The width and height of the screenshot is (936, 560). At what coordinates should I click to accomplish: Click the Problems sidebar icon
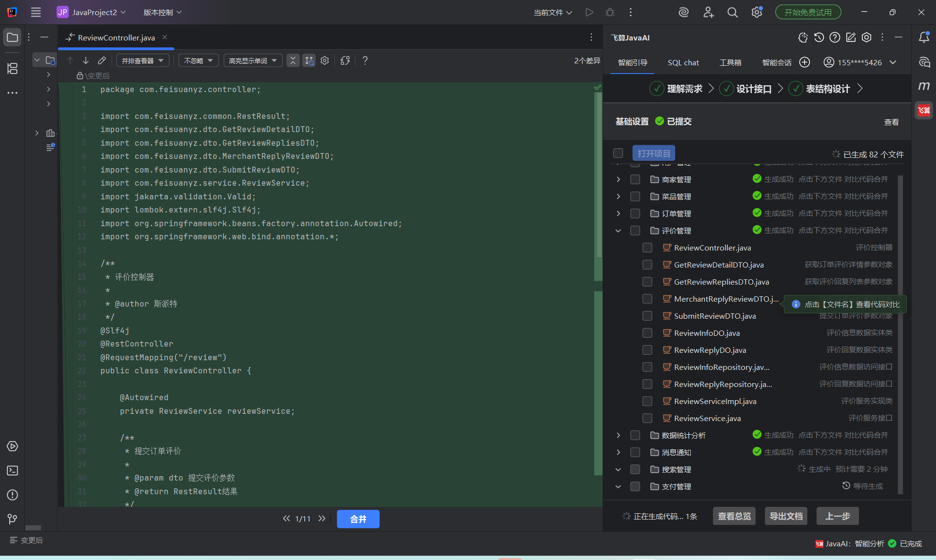pos(13,495)
